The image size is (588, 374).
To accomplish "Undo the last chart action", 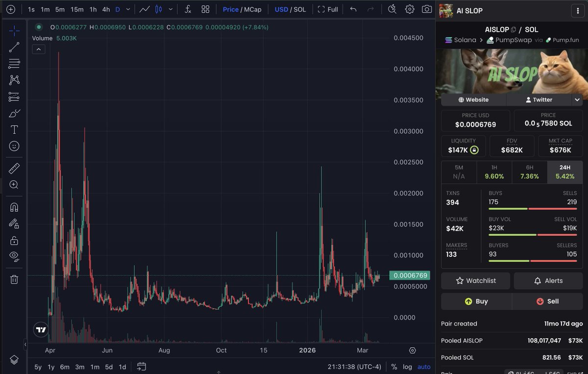I will pos(353,9).
